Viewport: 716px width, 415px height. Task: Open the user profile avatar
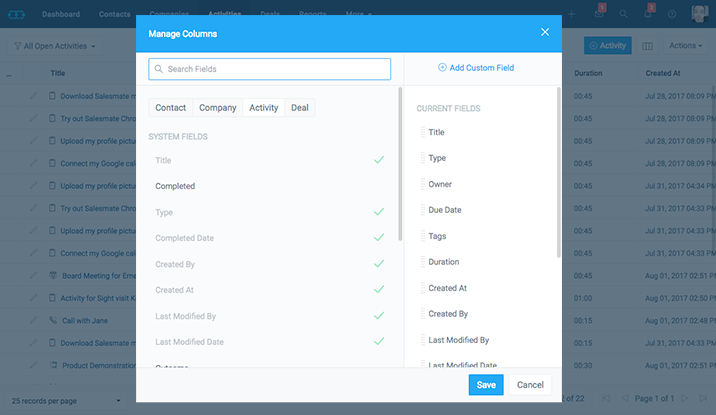700,14
